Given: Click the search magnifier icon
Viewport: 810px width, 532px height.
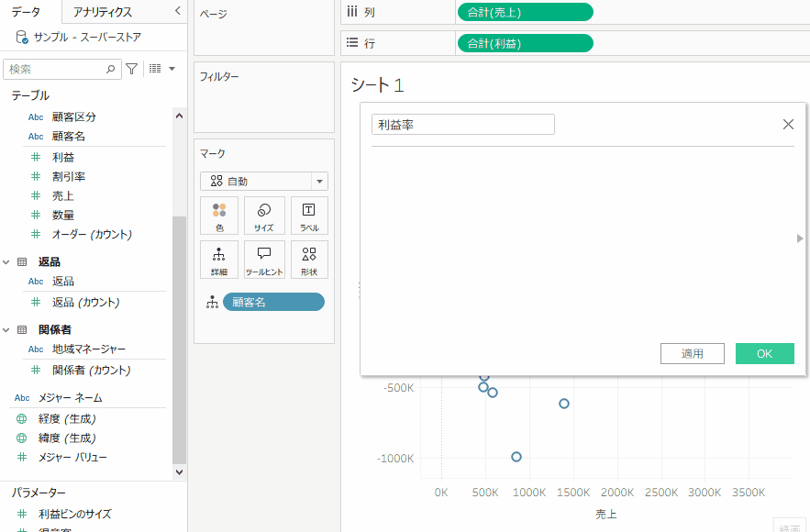Looking at the screenshot, I should 111,69.
